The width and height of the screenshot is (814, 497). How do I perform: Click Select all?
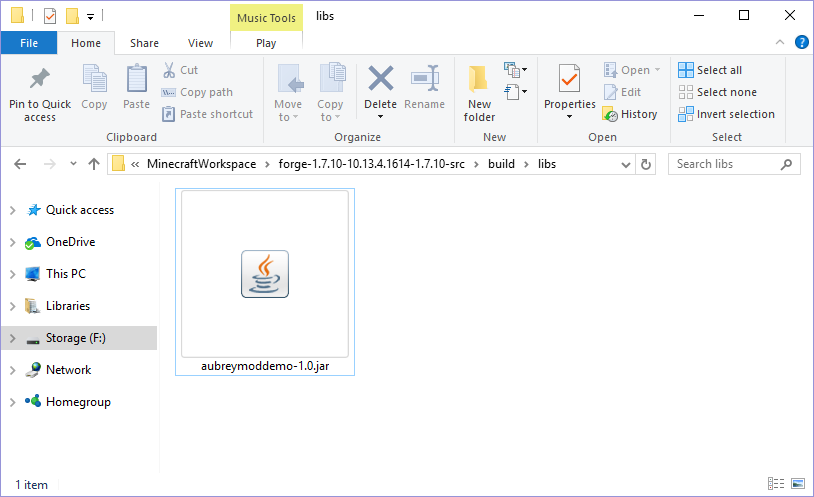[710, 70]
